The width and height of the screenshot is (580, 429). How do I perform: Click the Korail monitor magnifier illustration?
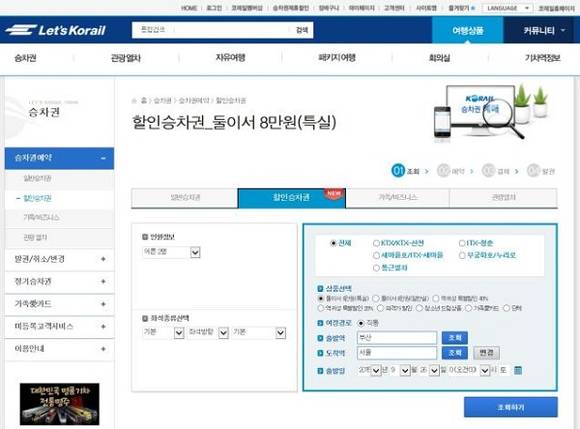pos(490,112)
